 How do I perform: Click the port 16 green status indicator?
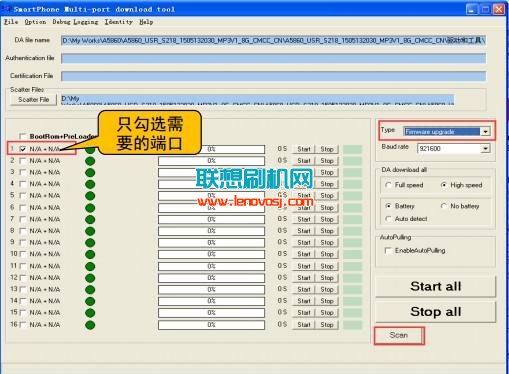pyautogui.click(x=90, y=325)
